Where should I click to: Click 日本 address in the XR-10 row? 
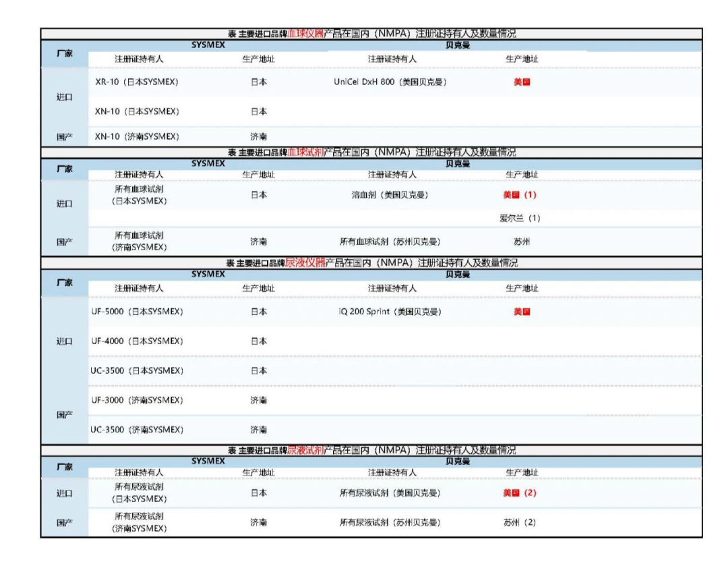[259, 82]
